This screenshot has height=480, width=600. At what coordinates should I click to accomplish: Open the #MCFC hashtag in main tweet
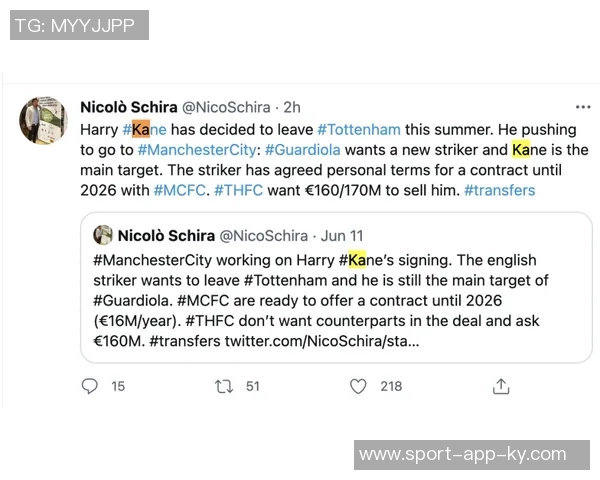point(181,190)
